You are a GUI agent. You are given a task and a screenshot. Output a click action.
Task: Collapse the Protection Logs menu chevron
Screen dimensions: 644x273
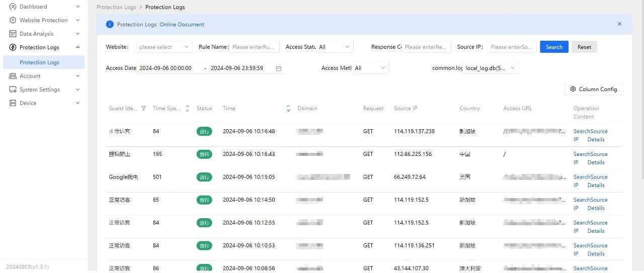point(77,47)
